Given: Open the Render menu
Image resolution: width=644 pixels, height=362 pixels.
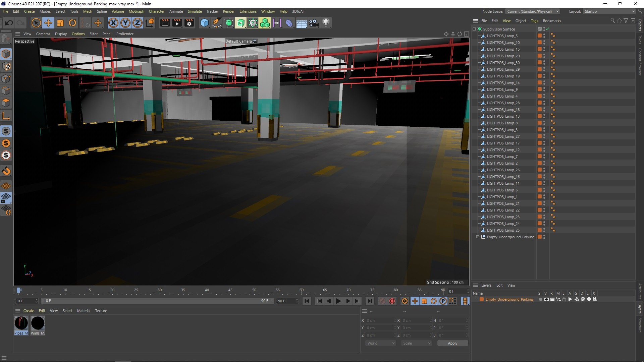Looking at the screenshot, I should coord(229,11).
